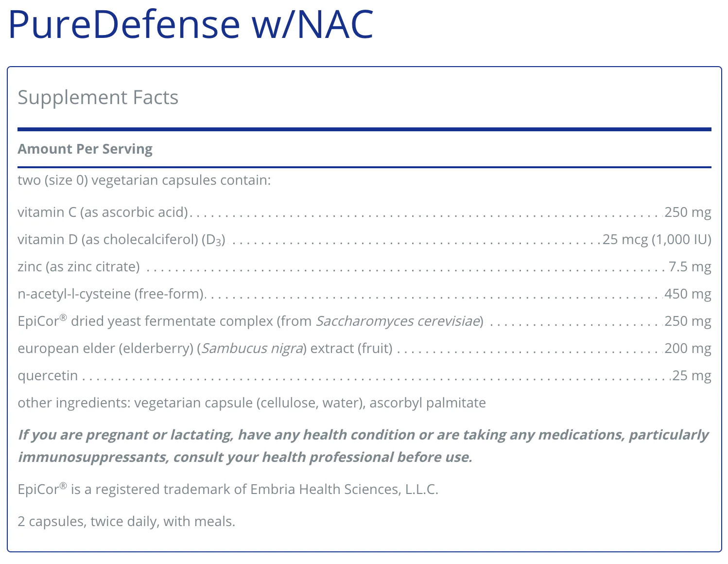Click the 250 mg vitamin C amount

(x=688, y=212)
